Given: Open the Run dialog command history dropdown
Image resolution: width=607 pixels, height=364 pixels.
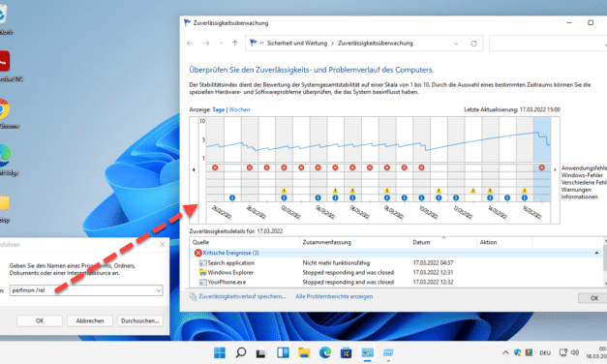Looking at the screenshot, I should point(159,290).
